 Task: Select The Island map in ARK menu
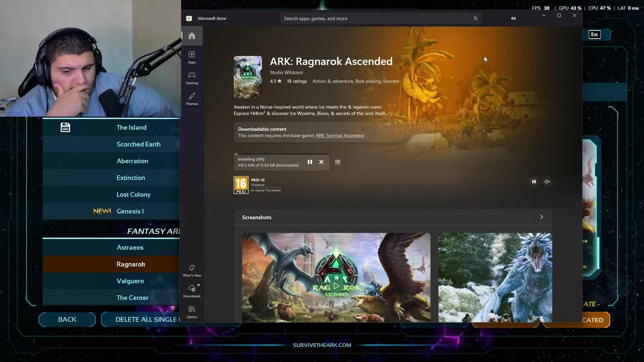tap(131, 128)
